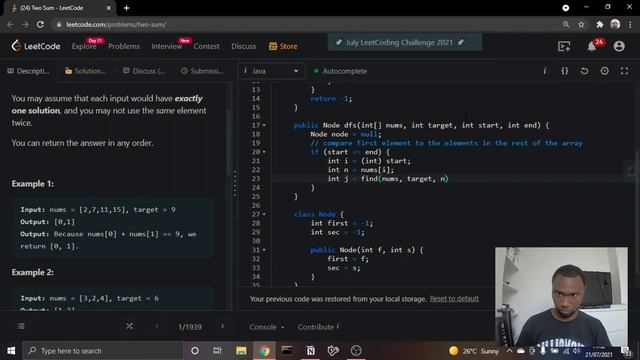
Task: Open a new browser tab
Action: (127, 8)
